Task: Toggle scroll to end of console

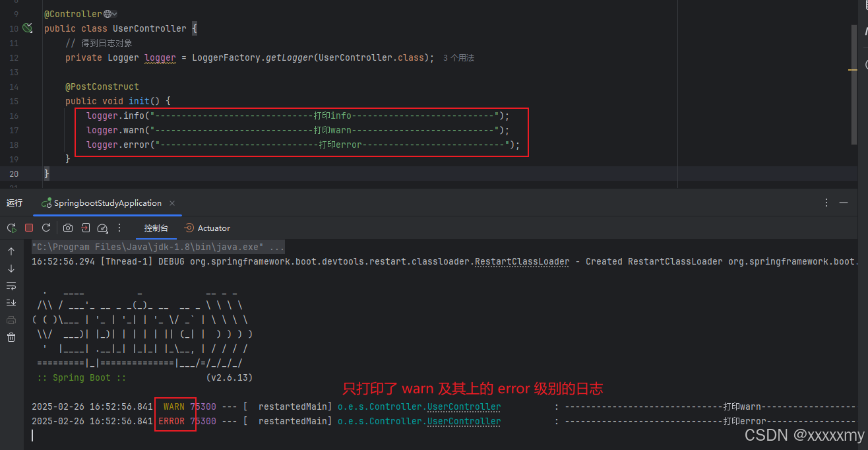Action: point(11,303)
